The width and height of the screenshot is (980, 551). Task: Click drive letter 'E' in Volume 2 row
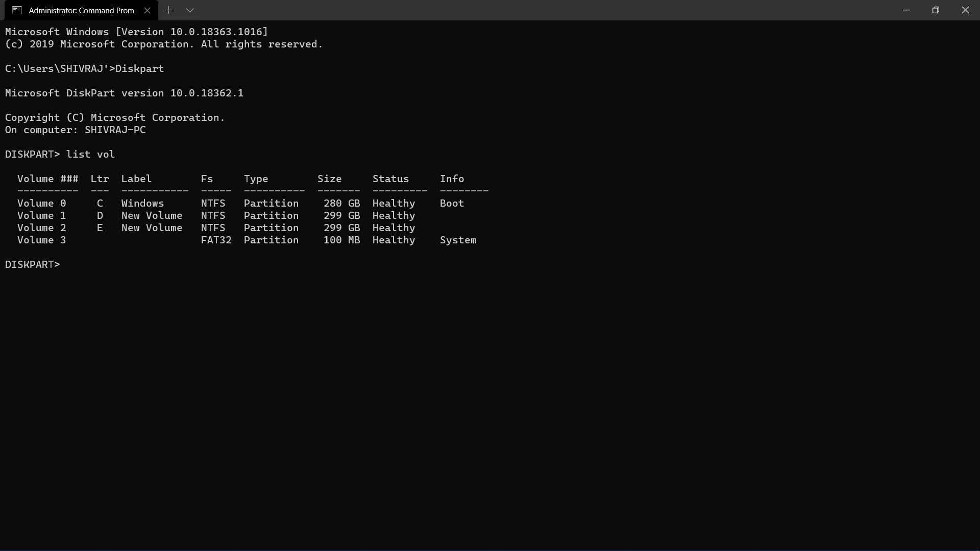pos(100,228)
